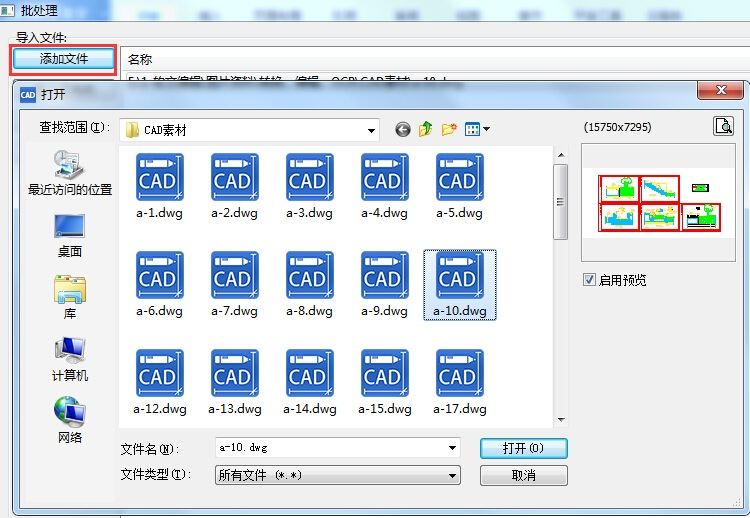Open 最近访问的位置 in sidebar
750x518 pixels.
[70, 172]
